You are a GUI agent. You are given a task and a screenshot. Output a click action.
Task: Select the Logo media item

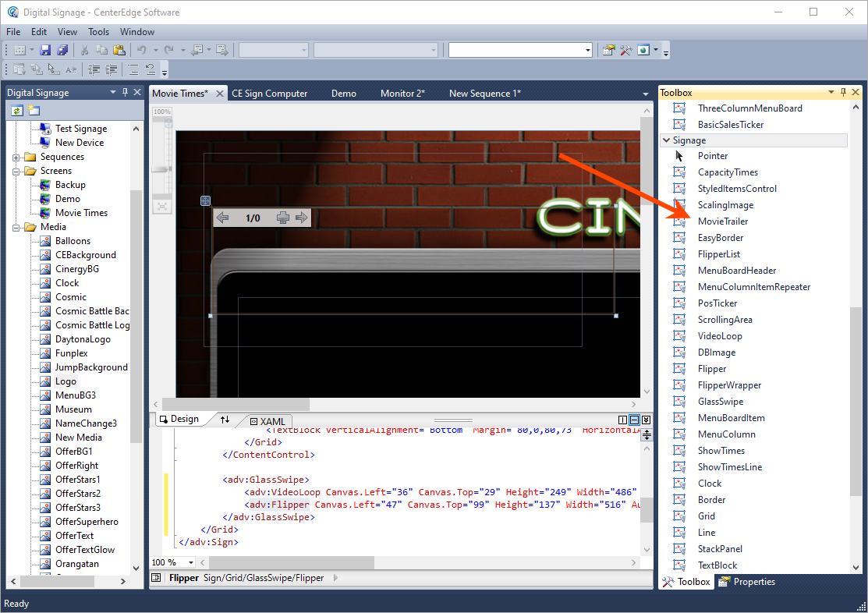[66, 381]
